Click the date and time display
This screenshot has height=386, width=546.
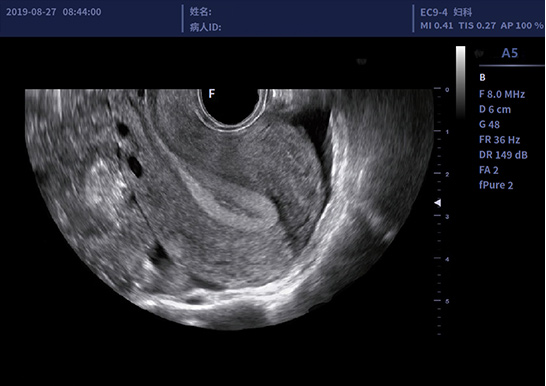point(54,12)
